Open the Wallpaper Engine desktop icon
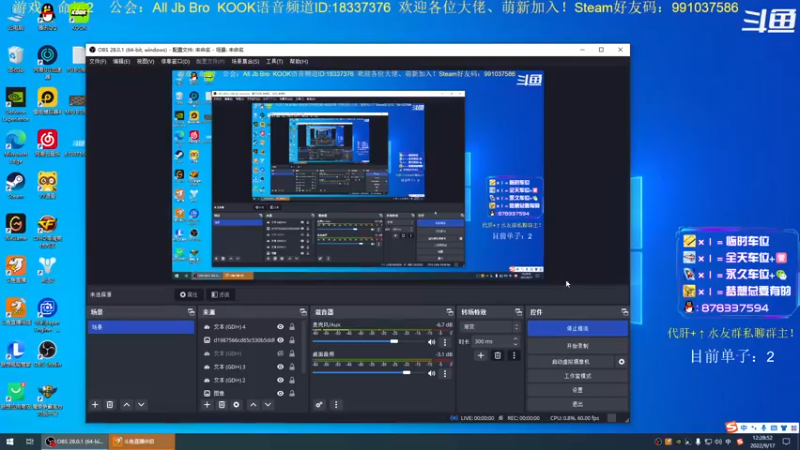This screenshot has width=800, height=450. [47, 315]
